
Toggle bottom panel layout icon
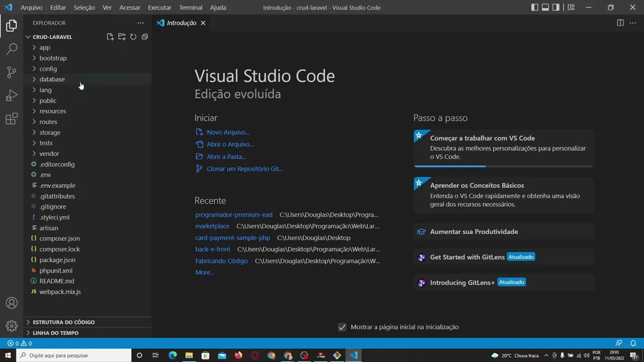click(x=545, y=8)
